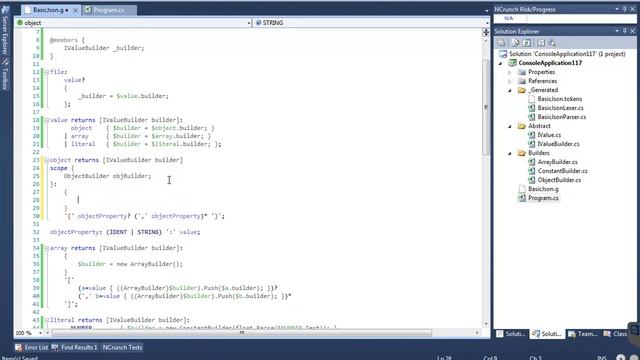Screen dimensions: 640x360
Task: Select BasicJson.g in Solution Explorer
Action: click(543, 189)
